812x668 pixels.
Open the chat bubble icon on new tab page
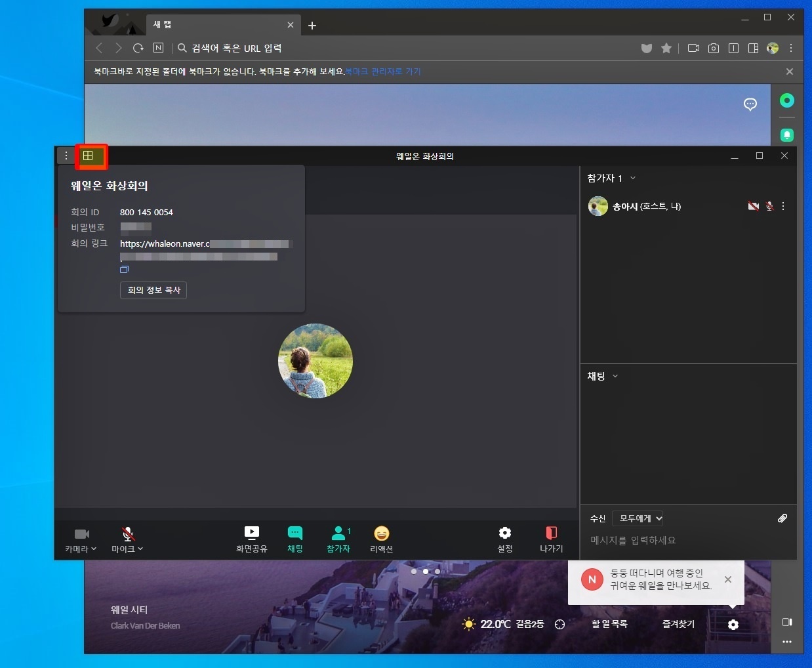pos(750,104)
